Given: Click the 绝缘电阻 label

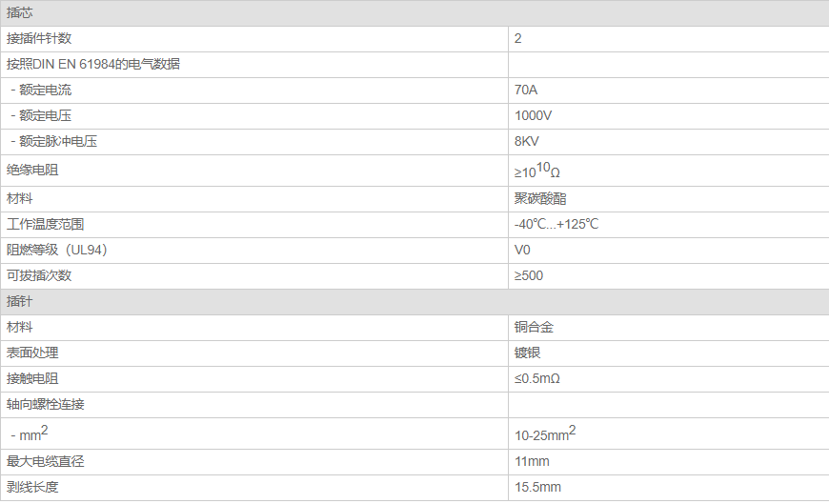Looking at the screenshot, I should pos(32,170).
